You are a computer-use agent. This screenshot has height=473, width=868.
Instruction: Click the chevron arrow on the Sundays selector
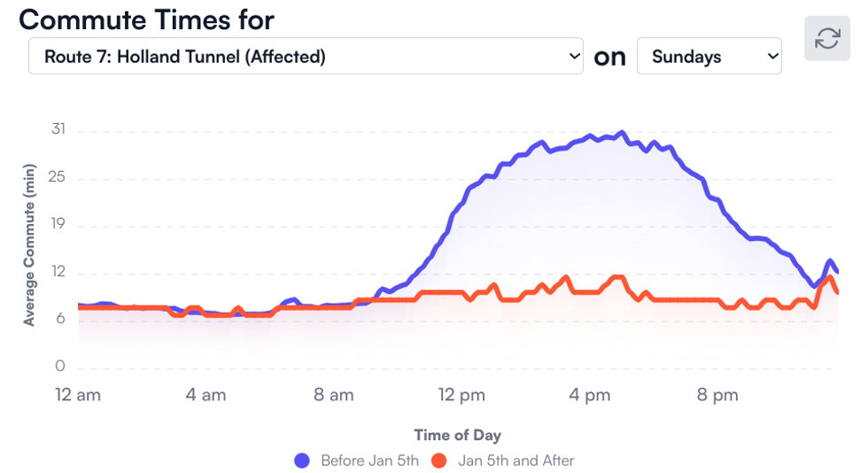(x=771, y=57)
